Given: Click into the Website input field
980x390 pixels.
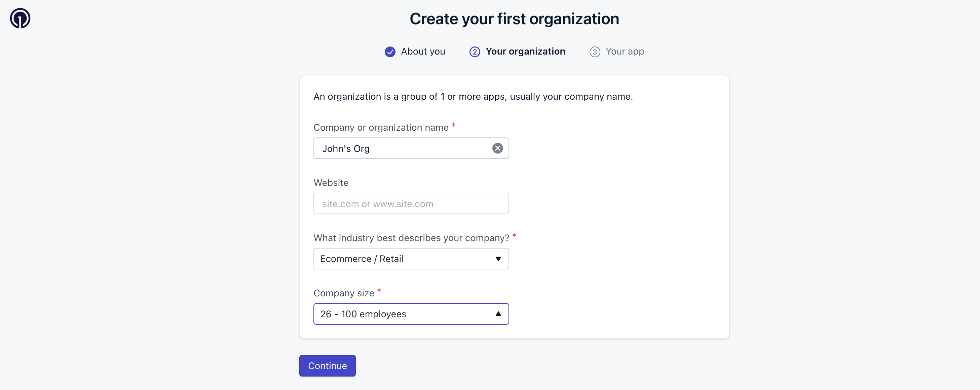Looking at the screenshot, I should [411, 204].
